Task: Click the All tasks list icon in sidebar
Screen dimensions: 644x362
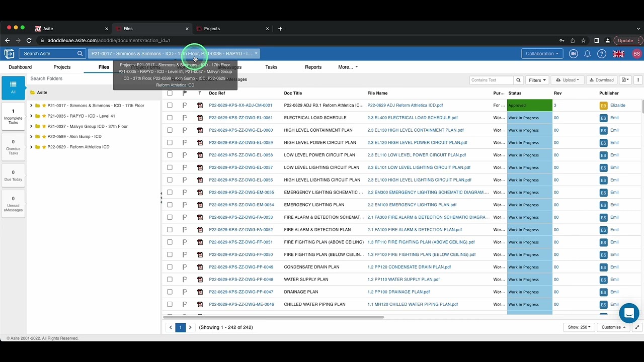Action: pyautogui.click(x=13, y=87)
